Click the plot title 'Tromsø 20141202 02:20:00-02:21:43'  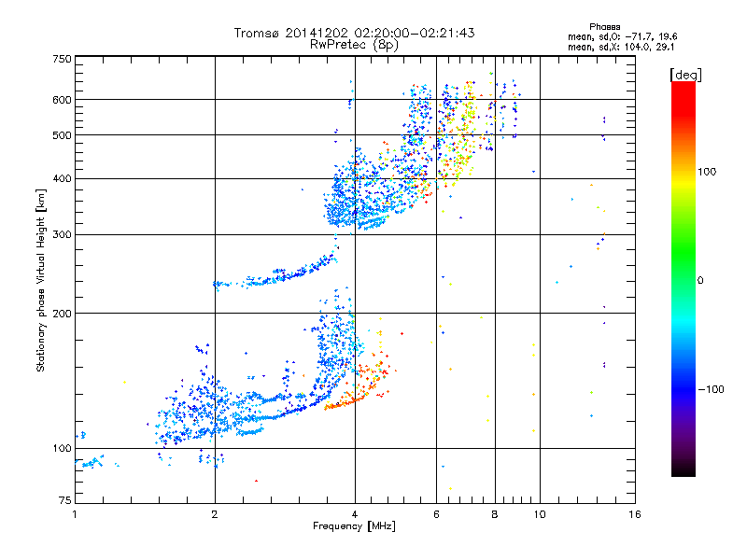[354, 33]
